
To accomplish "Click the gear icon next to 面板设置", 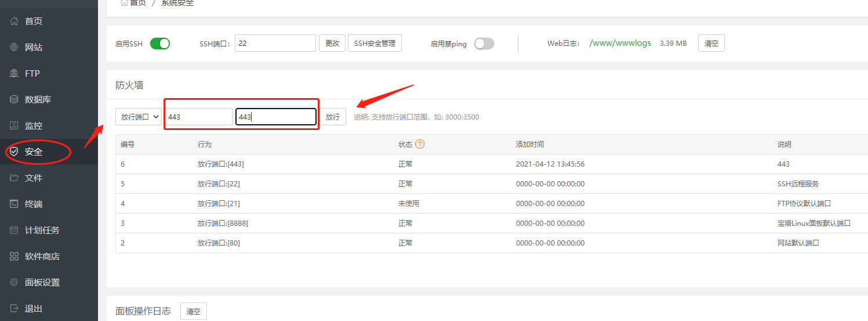I will pos(14,282).
